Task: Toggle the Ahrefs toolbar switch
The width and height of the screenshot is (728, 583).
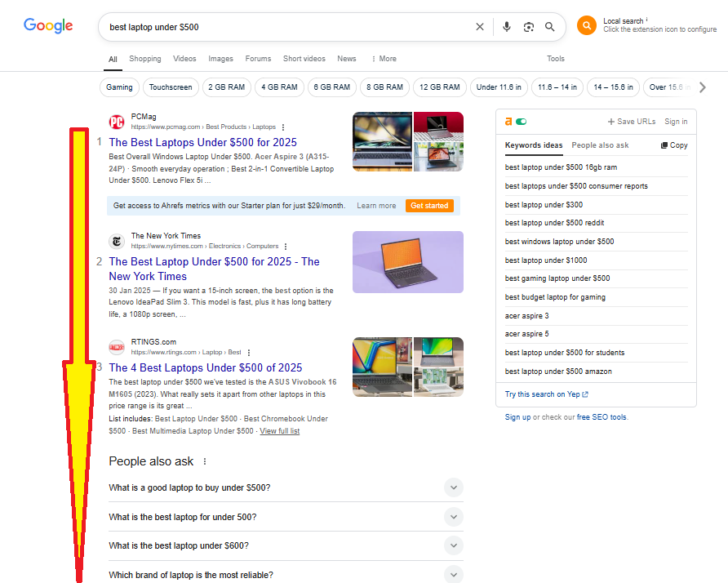Action: click(x=522, y=121)
